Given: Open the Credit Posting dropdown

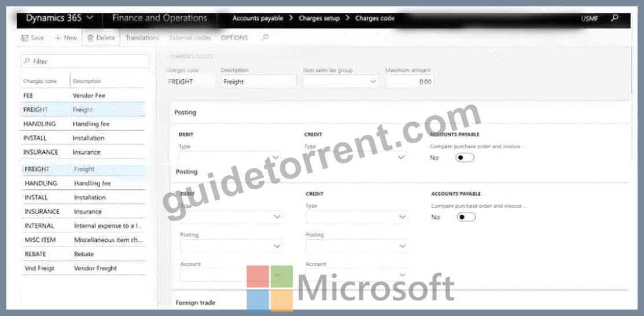Looking at the screenshot, I should coord(356,246).
